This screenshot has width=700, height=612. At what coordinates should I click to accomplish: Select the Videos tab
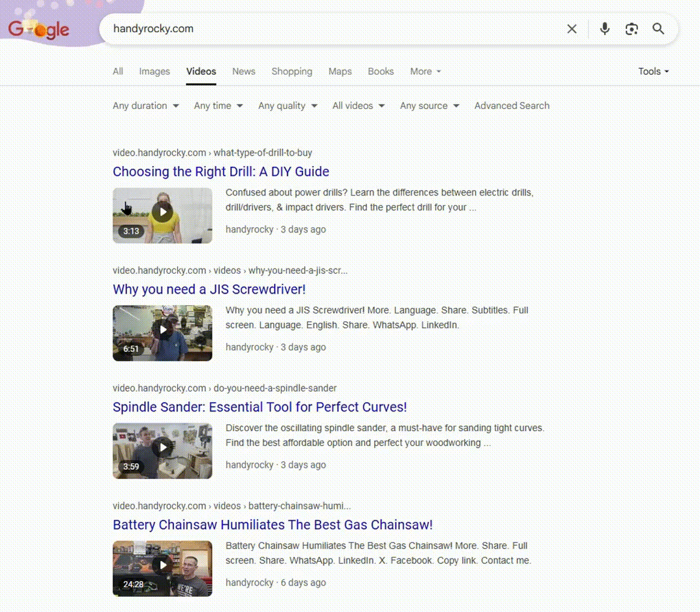coord(201,72)
